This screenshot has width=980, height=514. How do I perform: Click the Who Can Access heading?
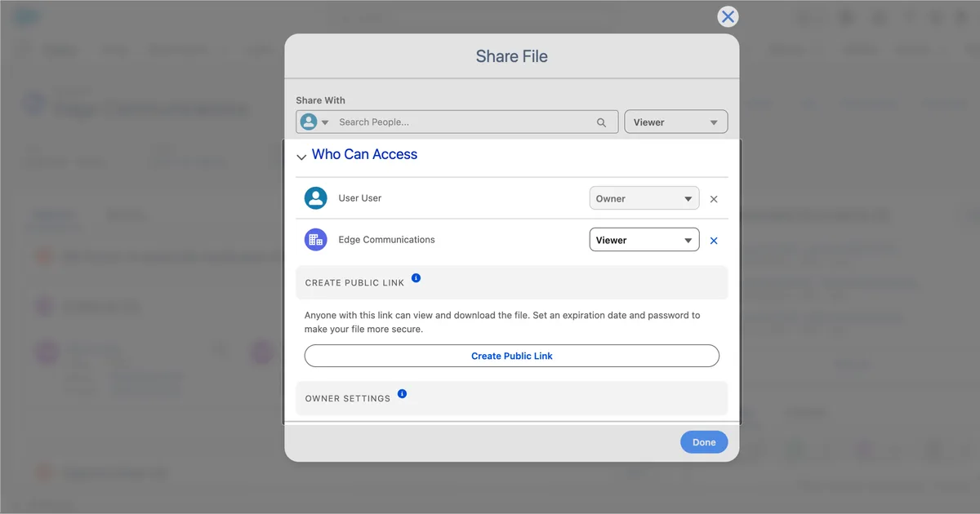pyautogui.click(x=364, y=154)
